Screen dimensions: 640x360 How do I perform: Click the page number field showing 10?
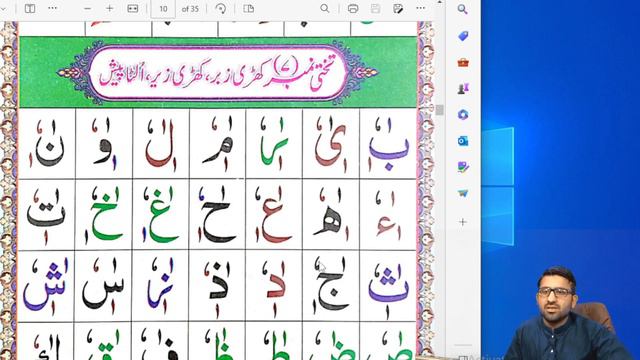tap(163, 9)
